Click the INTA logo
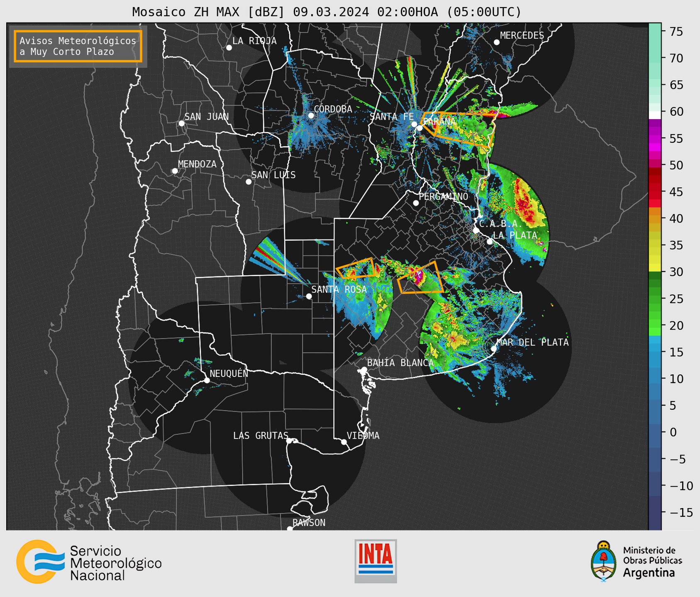The height and width of the screenshot is (597, 700). (x=376, y=561)
